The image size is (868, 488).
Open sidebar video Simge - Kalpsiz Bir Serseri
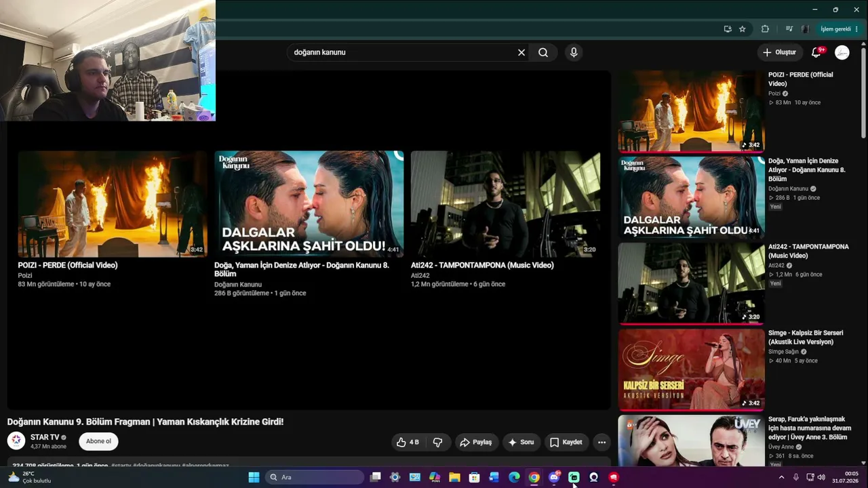pyautogui.click(x=806, y=338)
